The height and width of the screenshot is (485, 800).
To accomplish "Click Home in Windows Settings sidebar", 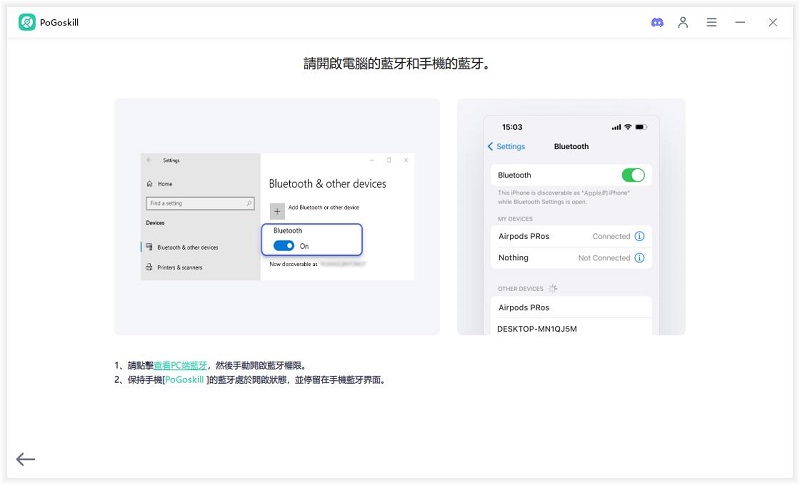I will click(164, 184).
